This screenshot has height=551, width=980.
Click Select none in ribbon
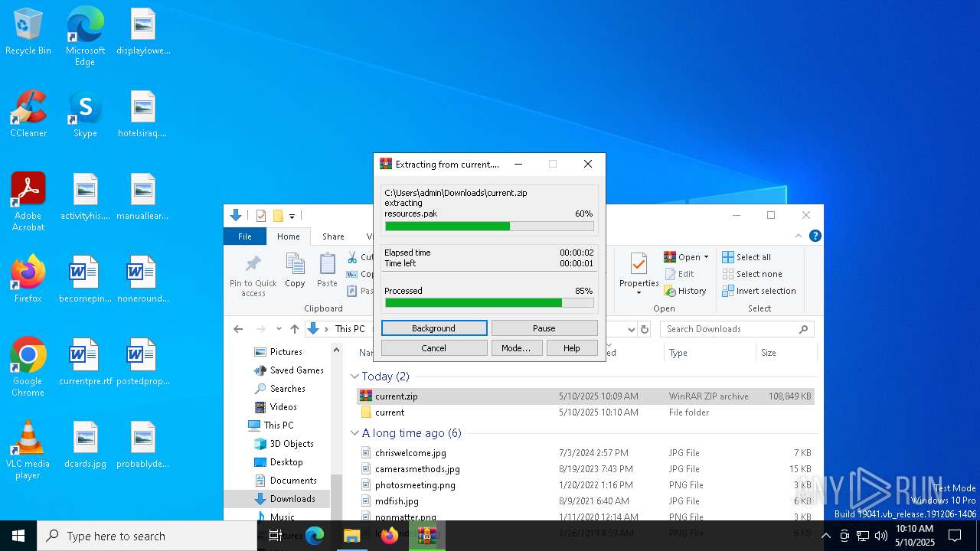(753, 274)
